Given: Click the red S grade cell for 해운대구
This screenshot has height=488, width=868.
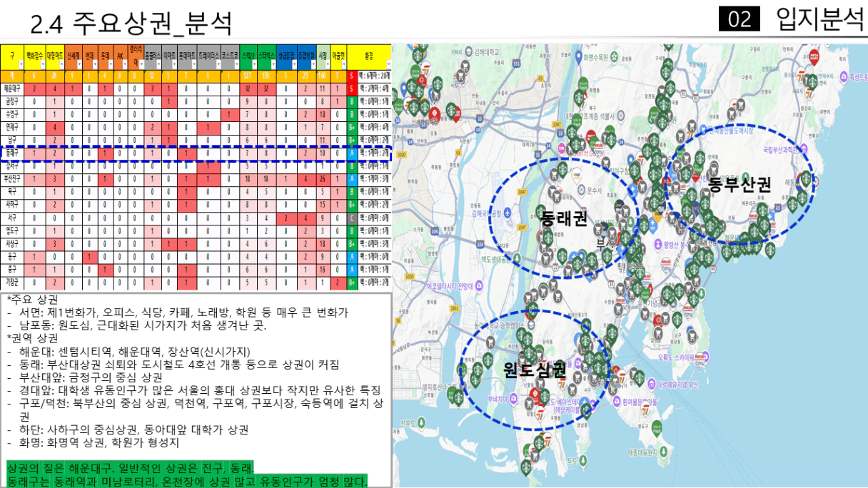Looking at the screenshot, I should pos(352,88).
